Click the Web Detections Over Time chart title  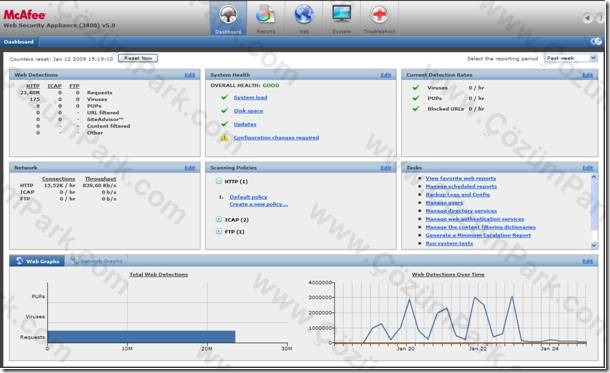[x=448, y=275]
